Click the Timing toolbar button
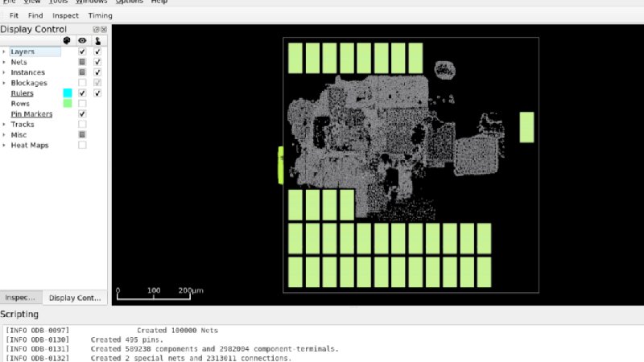This screenshot has height=362, width=644. (x=100, y=15)
